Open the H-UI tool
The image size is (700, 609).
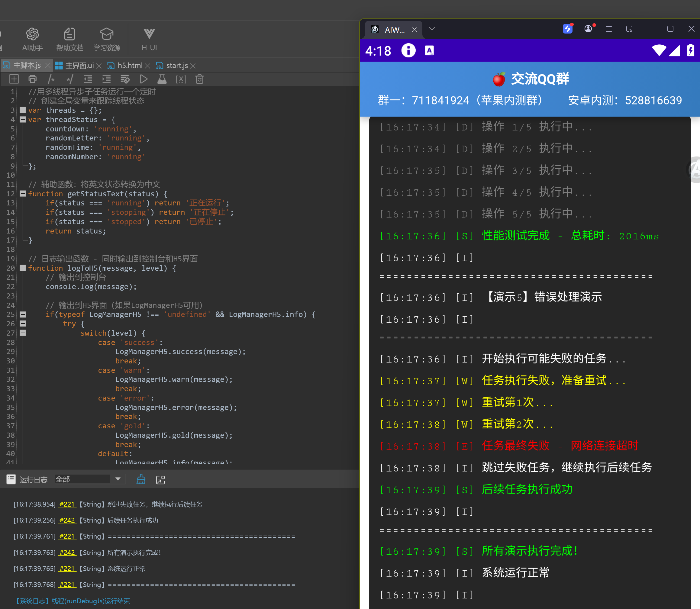point(149,39)
